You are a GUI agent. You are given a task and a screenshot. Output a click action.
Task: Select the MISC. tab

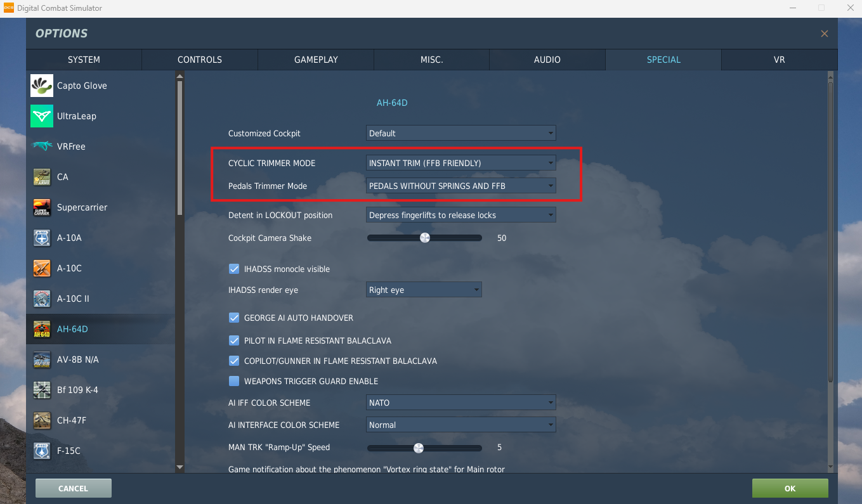[x=432, y=60]
